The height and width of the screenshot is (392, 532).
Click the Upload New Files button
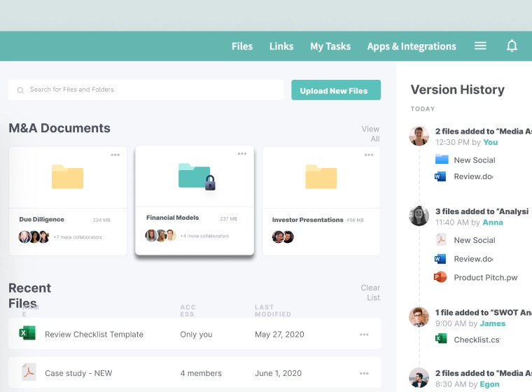click(x=335, y=90)
